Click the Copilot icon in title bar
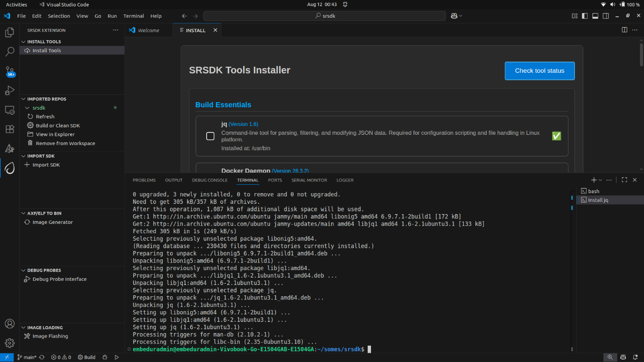The image size is (644, 362). (454, 16)
